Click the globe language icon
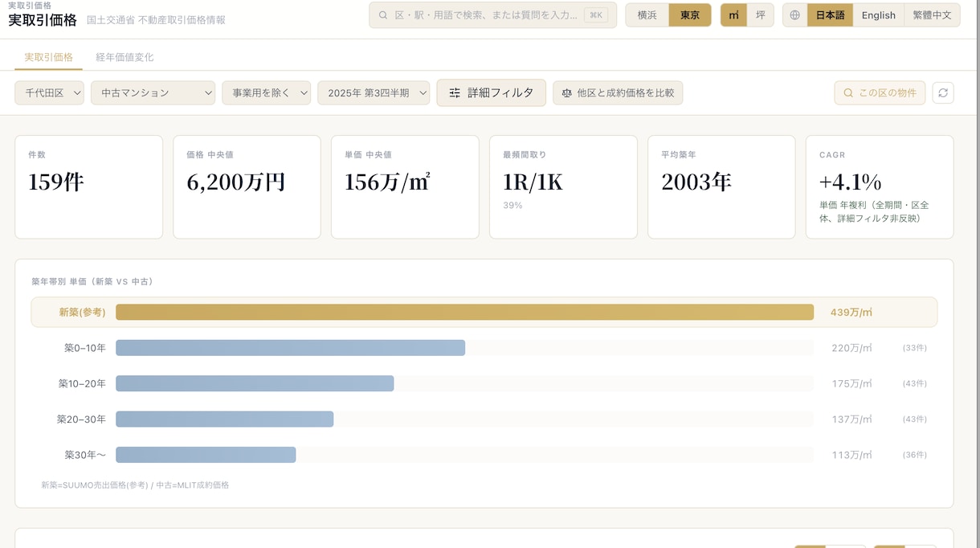Image resolution: width=980 pixels, height=548 pixels. point(795,15)
